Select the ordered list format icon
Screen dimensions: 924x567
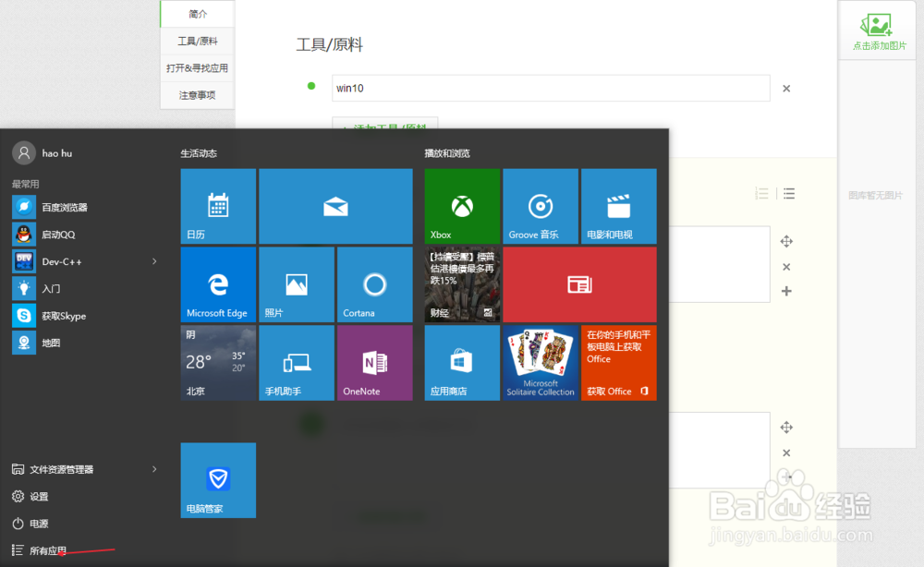point(761,194)
